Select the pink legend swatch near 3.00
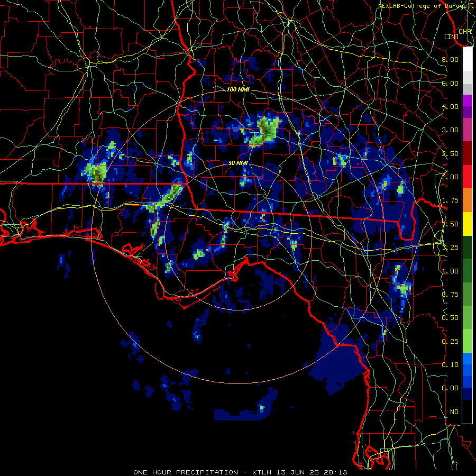This screenshot has height=476, width=476. (467, 130)
